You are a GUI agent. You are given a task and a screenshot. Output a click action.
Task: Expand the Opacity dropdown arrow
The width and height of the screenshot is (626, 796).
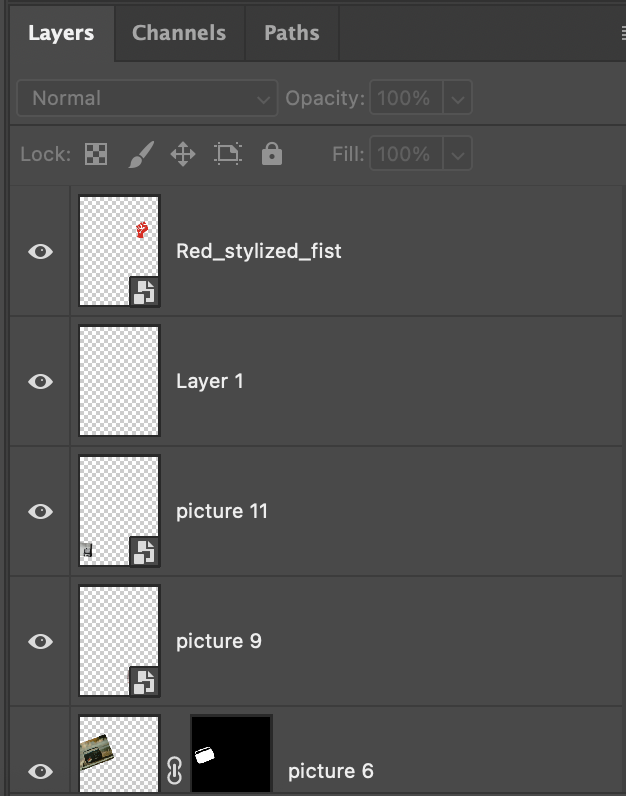pyautogui.click(x=457, y=98)
